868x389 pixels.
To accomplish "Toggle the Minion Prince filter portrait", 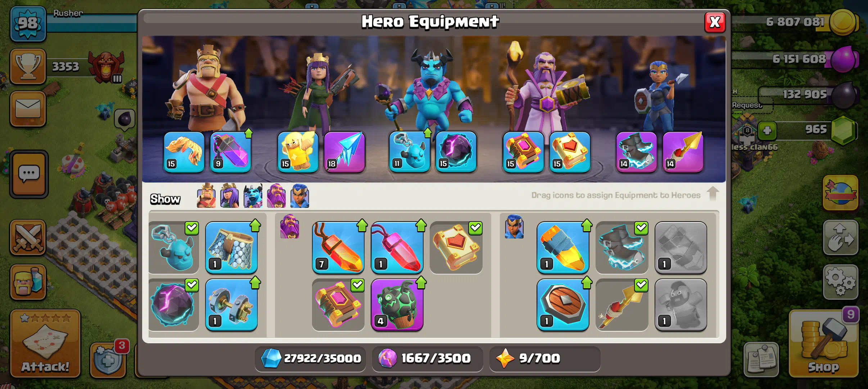I will click(253, 196).
